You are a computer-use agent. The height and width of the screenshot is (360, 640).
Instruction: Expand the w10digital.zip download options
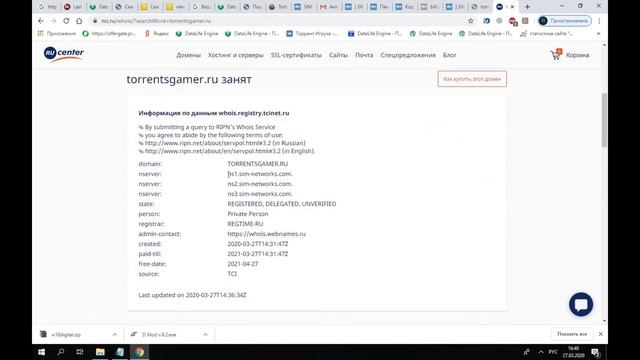pos(115,334)
